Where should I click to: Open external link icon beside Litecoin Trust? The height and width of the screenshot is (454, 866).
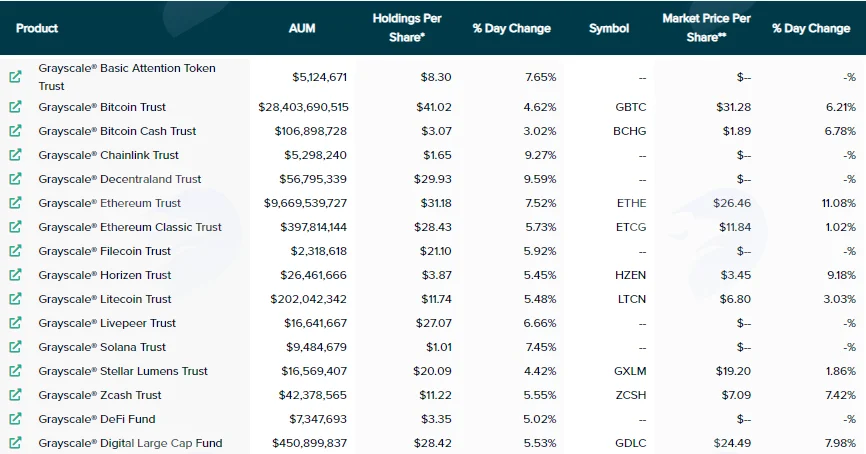[15, 299]
